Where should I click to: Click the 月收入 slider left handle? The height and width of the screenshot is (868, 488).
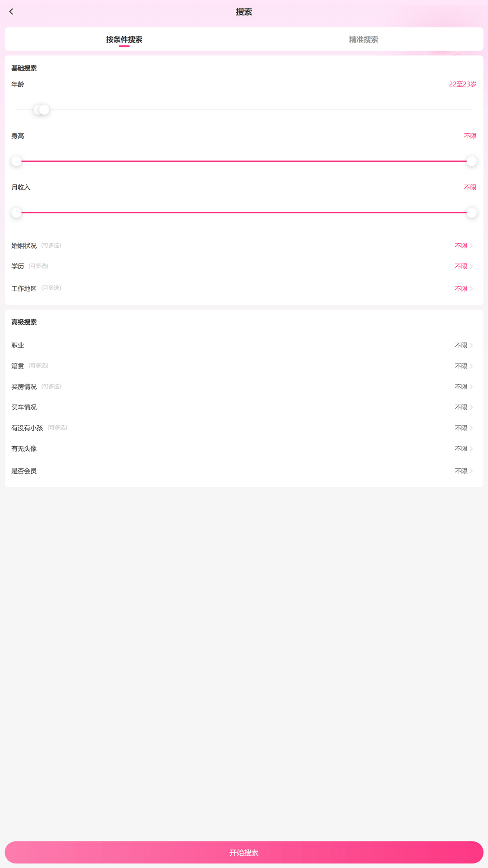16,213
